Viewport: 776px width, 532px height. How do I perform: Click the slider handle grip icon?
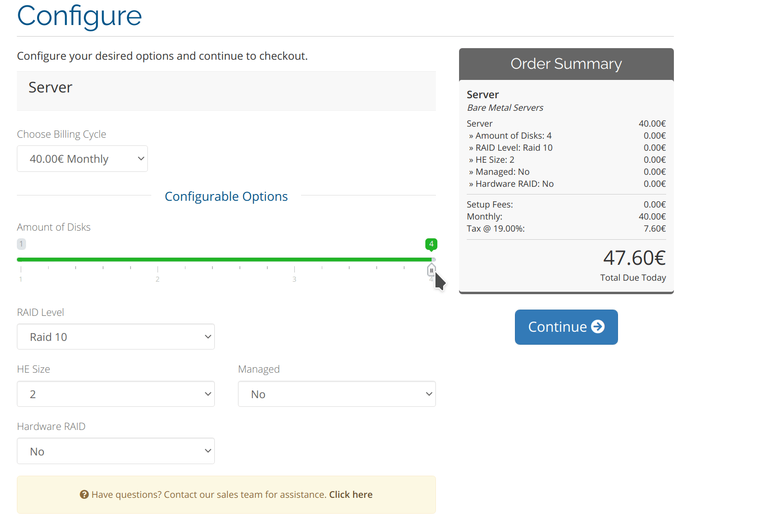431,270
